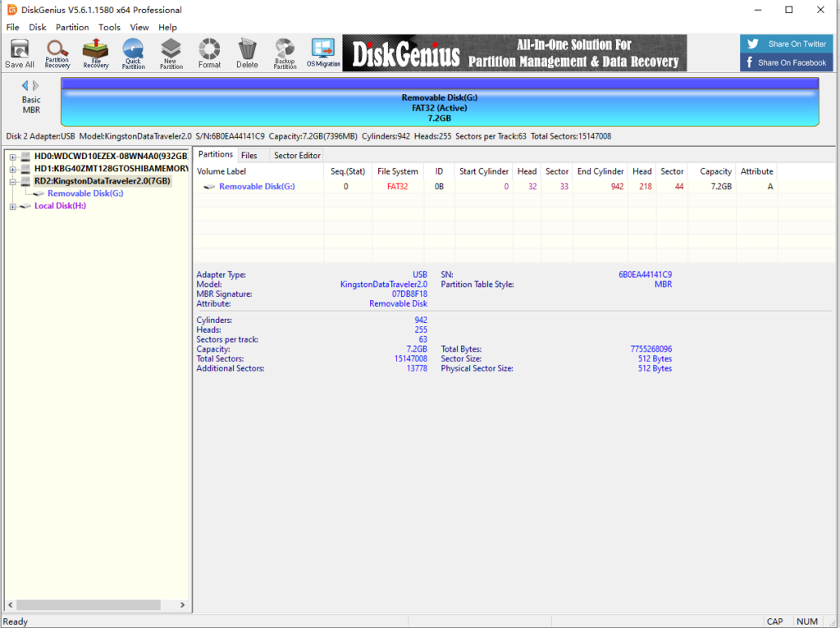Open the Partition Recovery tool
840x628 pixels.
57,53
